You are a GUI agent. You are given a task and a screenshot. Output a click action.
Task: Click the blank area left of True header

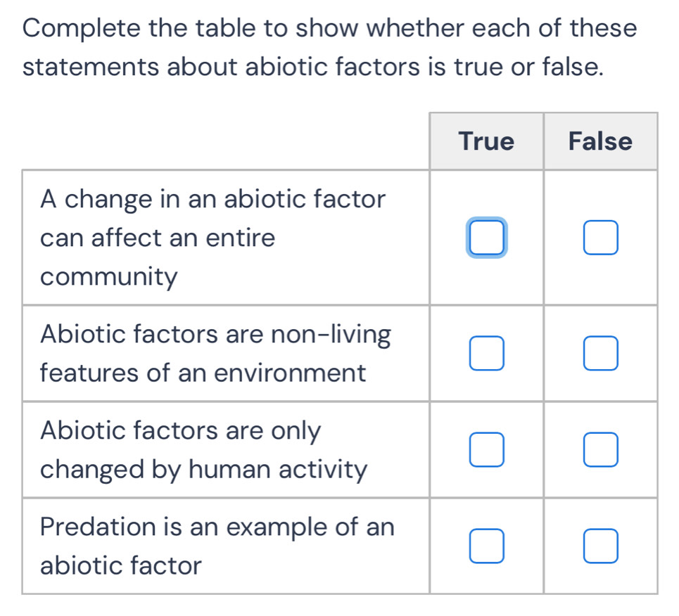[225, 141]
